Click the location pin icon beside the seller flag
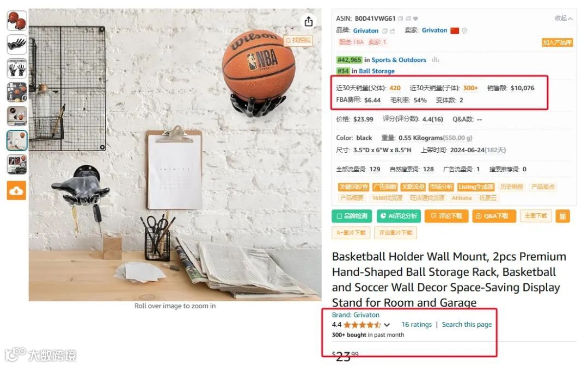588x366 pixels. [464, 30]
